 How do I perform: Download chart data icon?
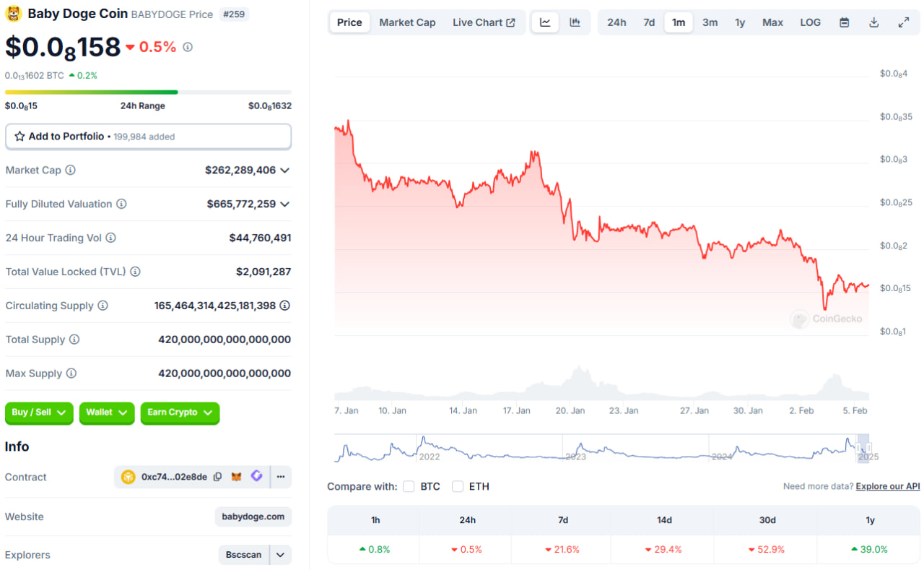[873, 22]
